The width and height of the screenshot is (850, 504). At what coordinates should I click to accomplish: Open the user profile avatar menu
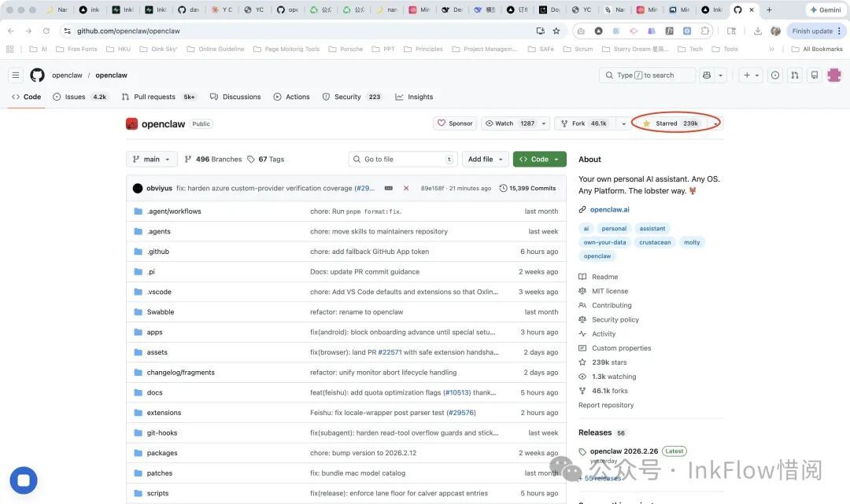(833, 75)
